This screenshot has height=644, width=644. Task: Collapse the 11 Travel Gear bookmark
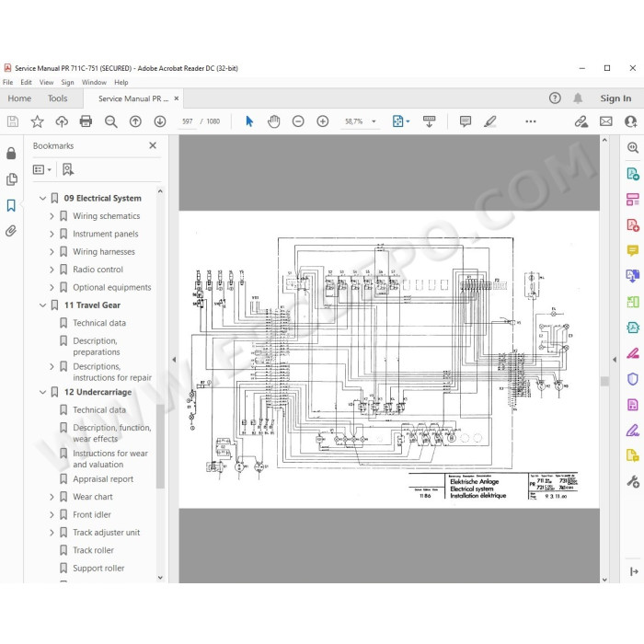click(x=42, y=305)
